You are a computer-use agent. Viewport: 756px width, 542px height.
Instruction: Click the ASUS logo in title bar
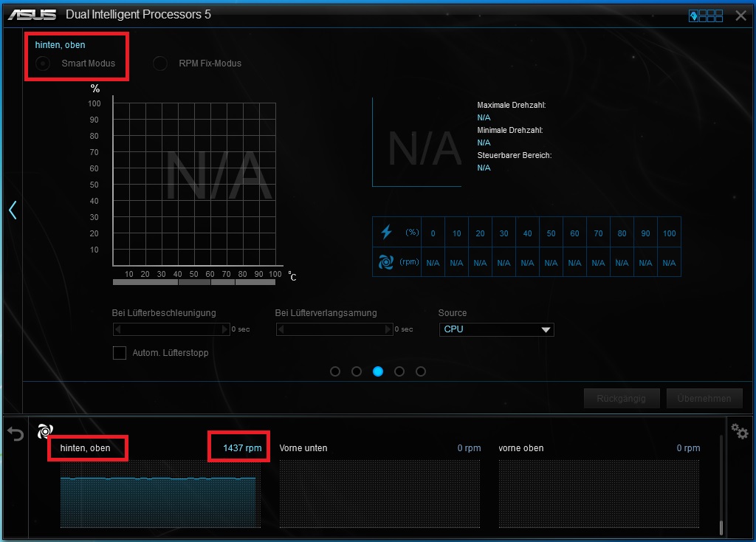[32, 15]
